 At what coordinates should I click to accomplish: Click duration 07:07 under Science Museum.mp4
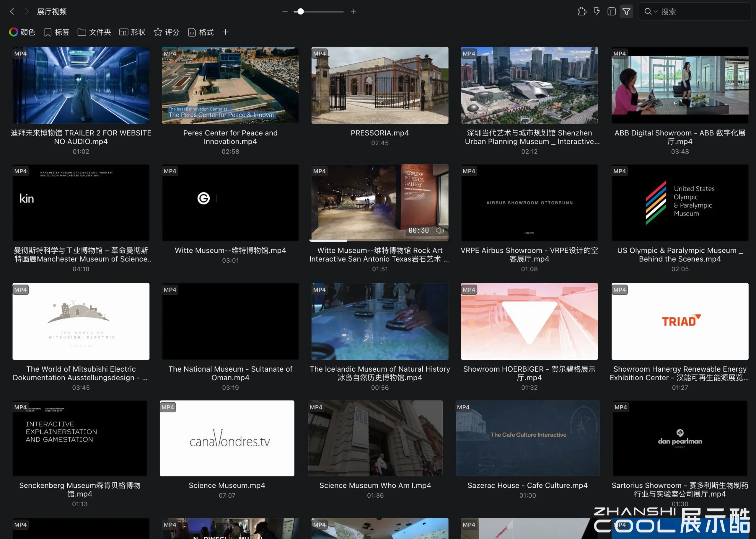tap(227, 495)
